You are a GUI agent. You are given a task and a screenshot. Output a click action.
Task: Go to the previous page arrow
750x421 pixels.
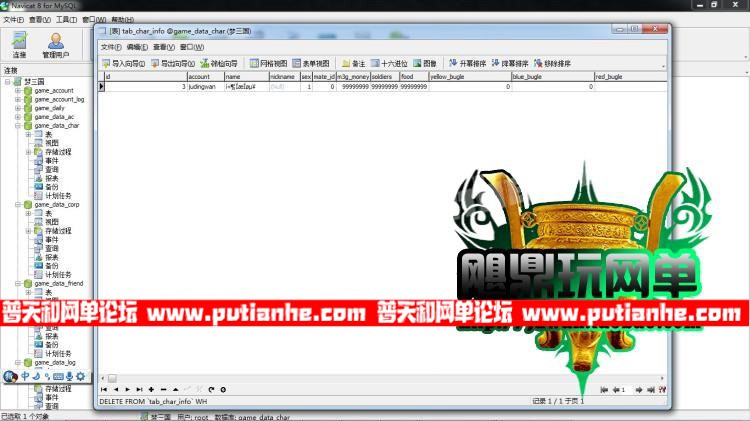coord(617,390)
